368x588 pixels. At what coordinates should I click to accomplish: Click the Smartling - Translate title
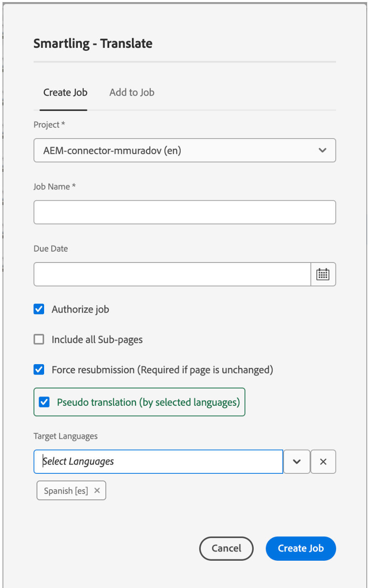point(93,43)
